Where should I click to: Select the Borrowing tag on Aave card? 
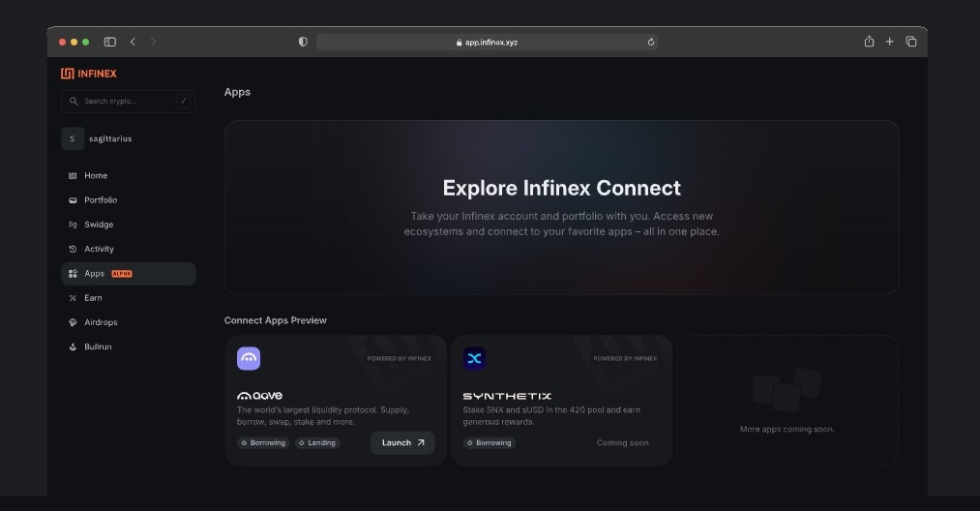(x=263, y=443)
